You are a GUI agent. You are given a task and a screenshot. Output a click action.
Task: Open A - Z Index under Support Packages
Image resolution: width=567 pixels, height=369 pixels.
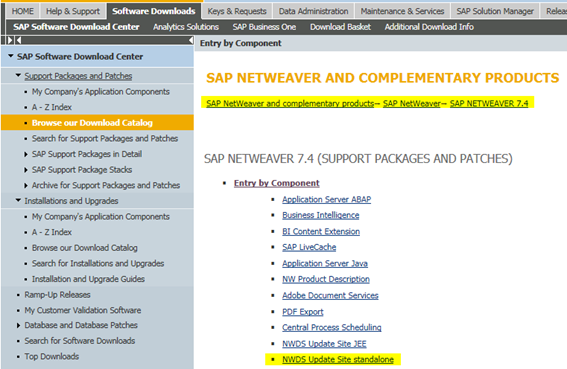point(52,107)
